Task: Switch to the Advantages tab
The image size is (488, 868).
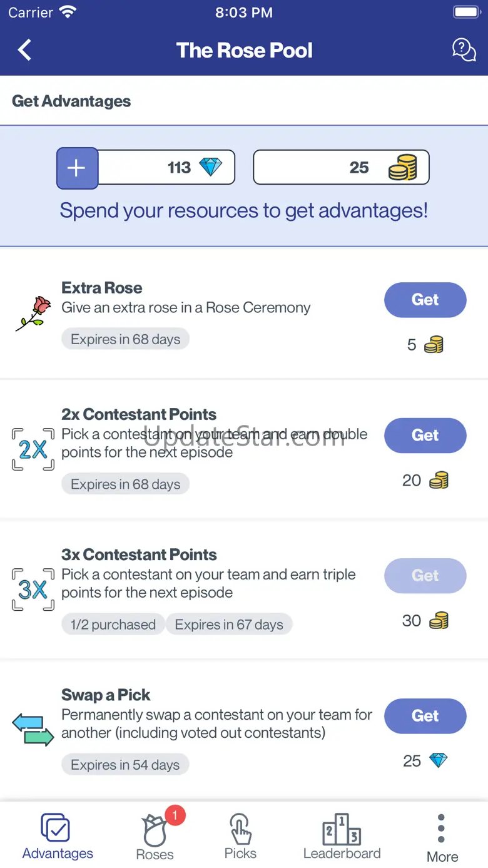Action: pyautogui.click(x=58, y=835)
